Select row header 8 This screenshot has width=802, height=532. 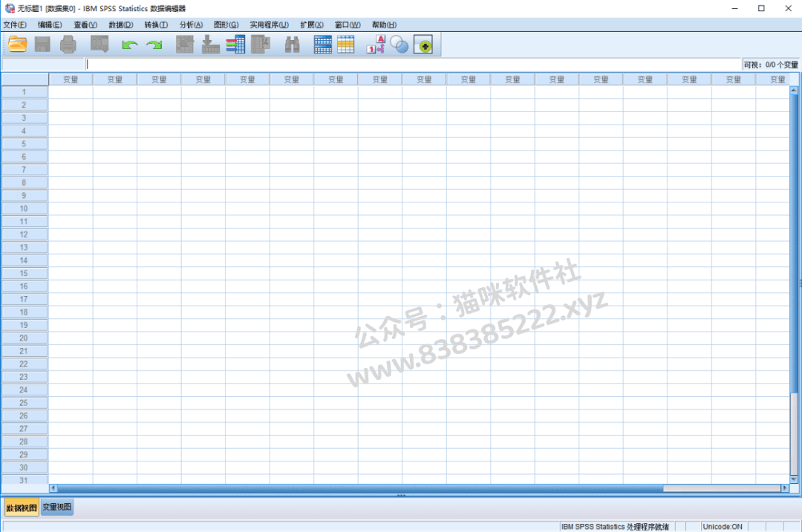point(24,183)
